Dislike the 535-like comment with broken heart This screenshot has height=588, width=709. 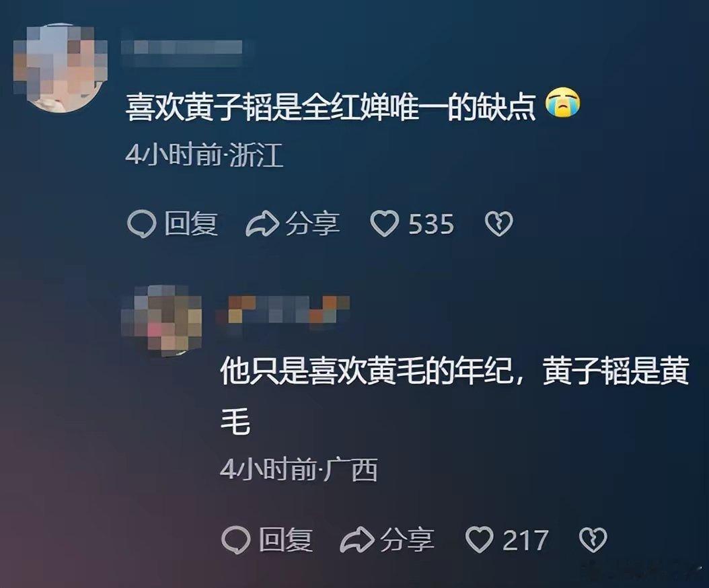pyautogui.click(x=498, y=224)
